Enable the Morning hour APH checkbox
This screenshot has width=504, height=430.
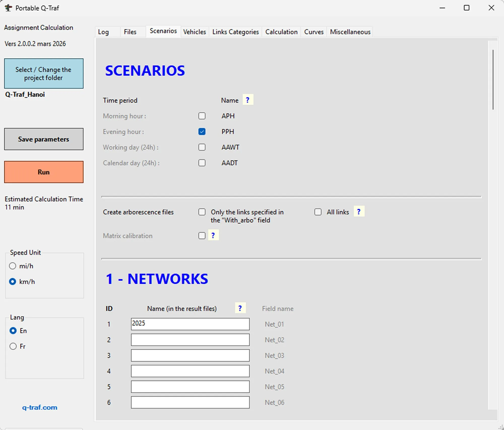pyautogui.click(x=202, y=116)
